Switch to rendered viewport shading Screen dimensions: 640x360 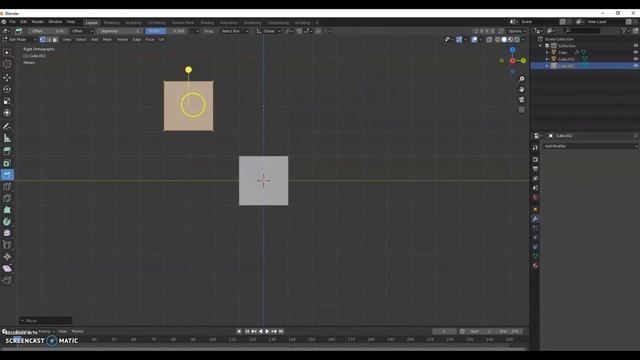pos(517,40)
